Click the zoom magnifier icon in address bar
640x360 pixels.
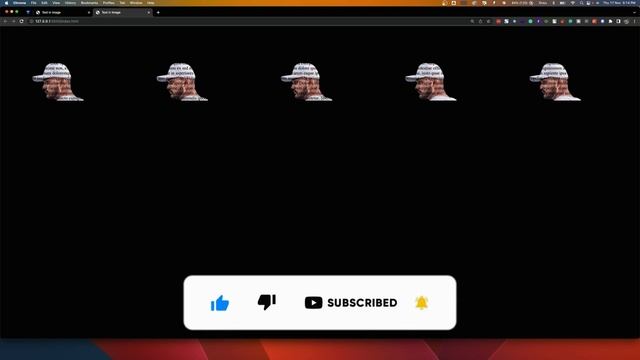point(472,21)
